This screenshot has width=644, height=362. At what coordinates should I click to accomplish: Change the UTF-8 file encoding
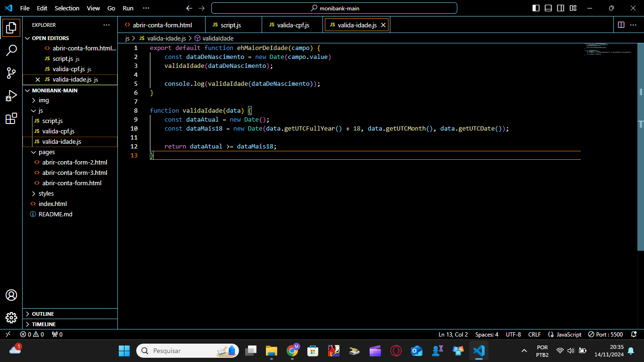pyautogui.click(x=513, y=334)
